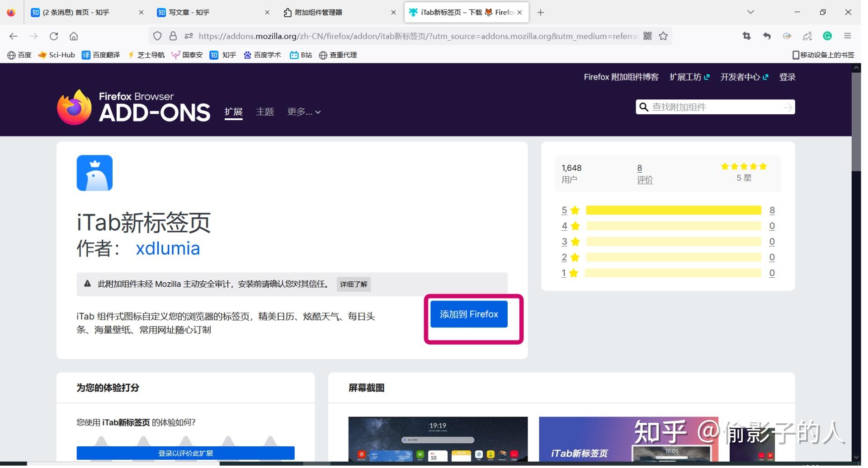Reload the current page
Image resolution: width=868 pixels, height=468 pixels.
(54, 36)
